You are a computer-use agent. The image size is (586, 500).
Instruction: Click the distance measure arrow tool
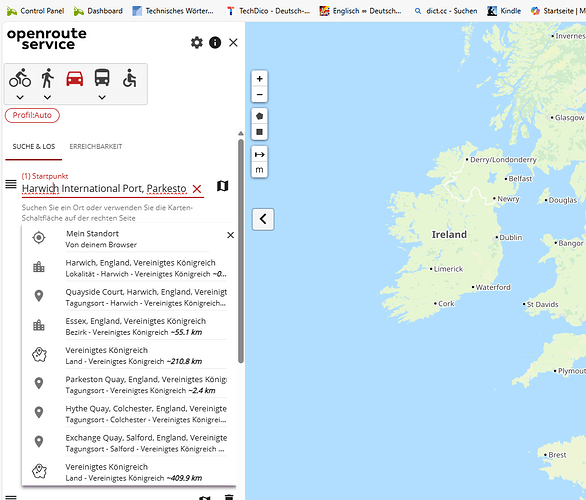click(259, 154)
